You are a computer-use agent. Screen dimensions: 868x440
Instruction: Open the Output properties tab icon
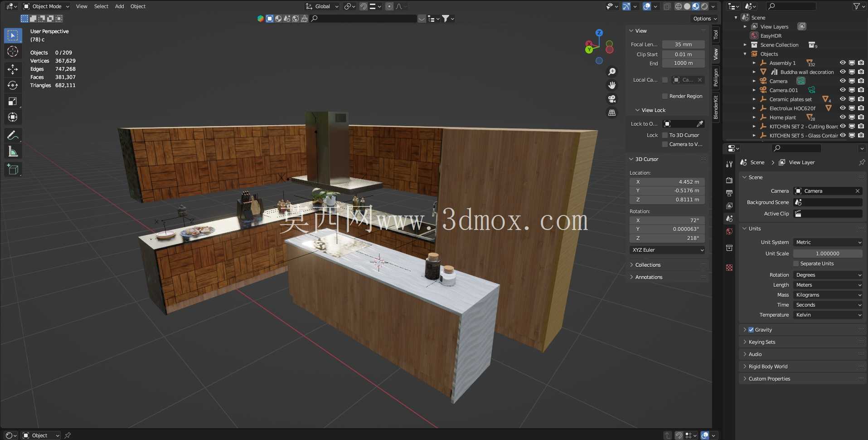click(x=729, y=193)
